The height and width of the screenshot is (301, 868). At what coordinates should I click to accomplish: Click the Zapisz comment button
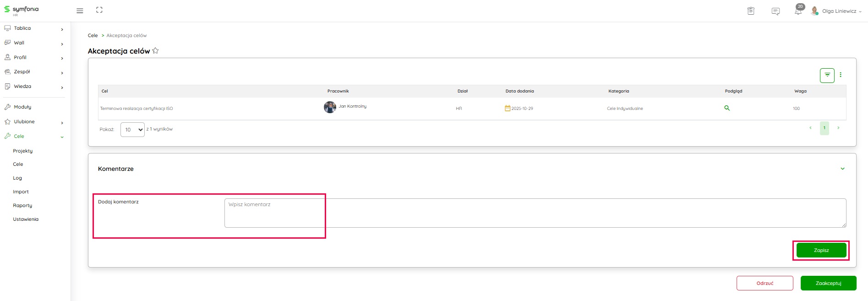click(x=821, y=250)
